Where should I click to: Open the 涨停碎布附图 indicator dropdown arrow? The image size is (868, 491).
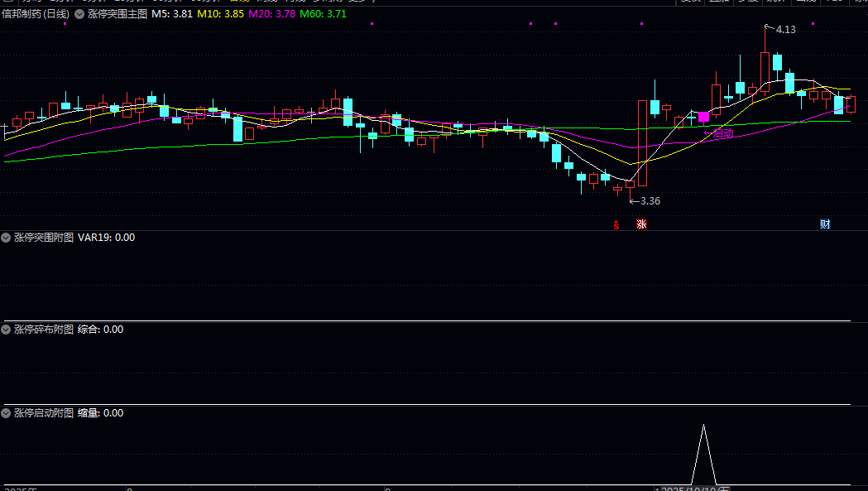tap(7, 330)
